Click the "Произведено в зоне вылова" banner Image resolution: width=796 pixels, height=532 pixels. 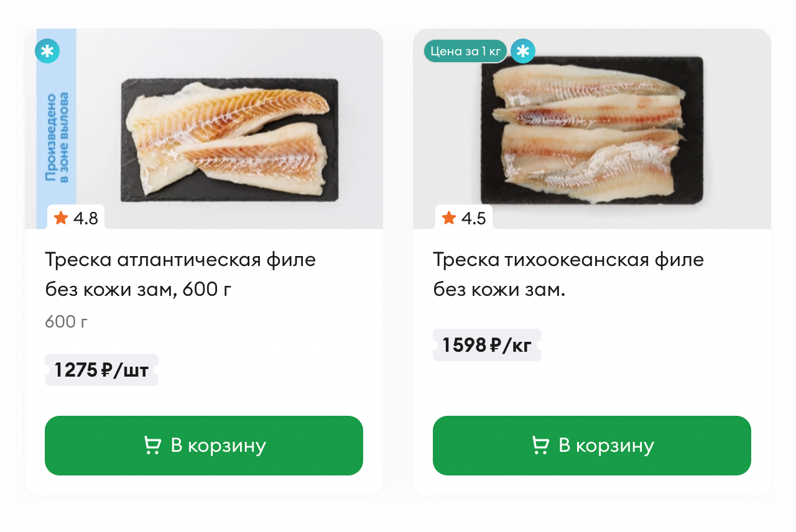pyautogui.click(x=57, y=137)
